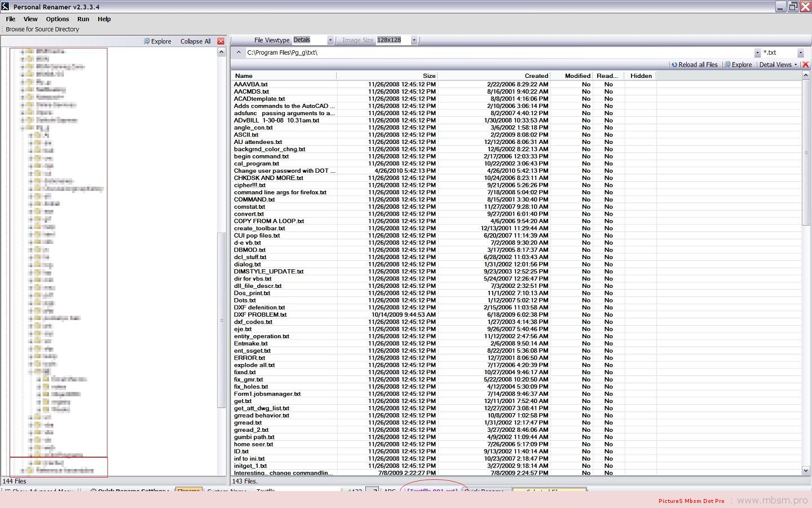Viewport: 812px width, 508px height.
Task: Click the source directory path field
Action: click(x=496, y=52)
